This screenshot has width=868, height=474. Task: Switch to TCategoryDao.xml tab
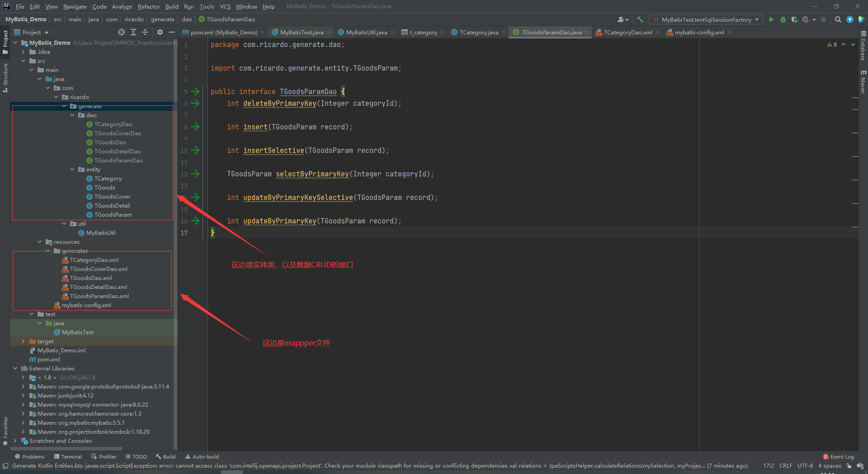tap(627, 32)
